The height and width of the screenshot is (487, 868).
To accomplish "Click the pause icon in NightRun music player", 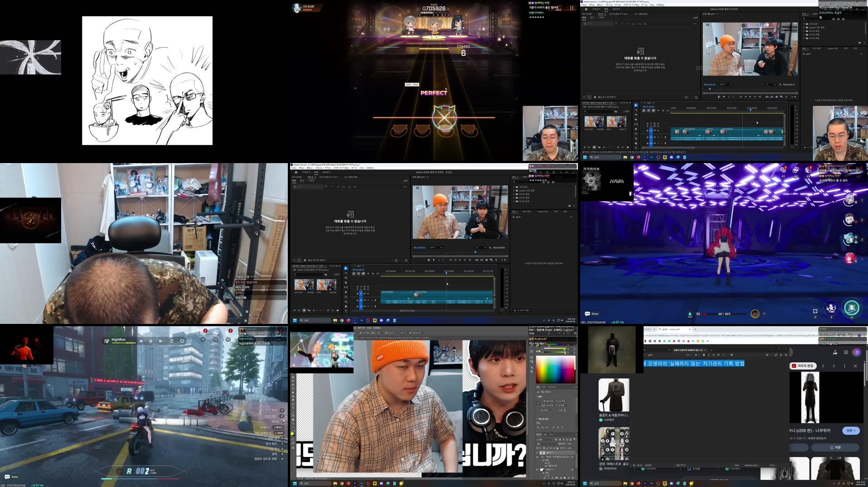I will (x=150, y=341).
